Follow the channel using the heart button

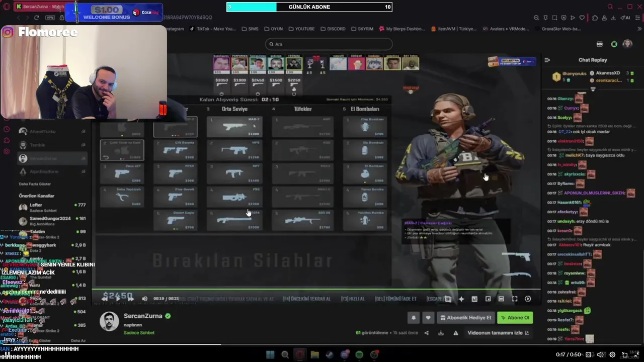[x=428, y=318]
